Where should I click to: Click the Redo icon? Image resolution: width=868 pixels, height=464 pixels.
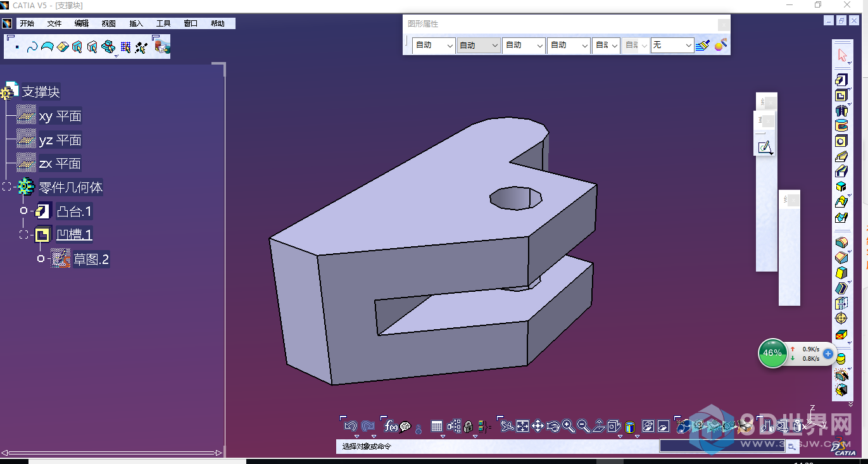[x=368, y=426]
